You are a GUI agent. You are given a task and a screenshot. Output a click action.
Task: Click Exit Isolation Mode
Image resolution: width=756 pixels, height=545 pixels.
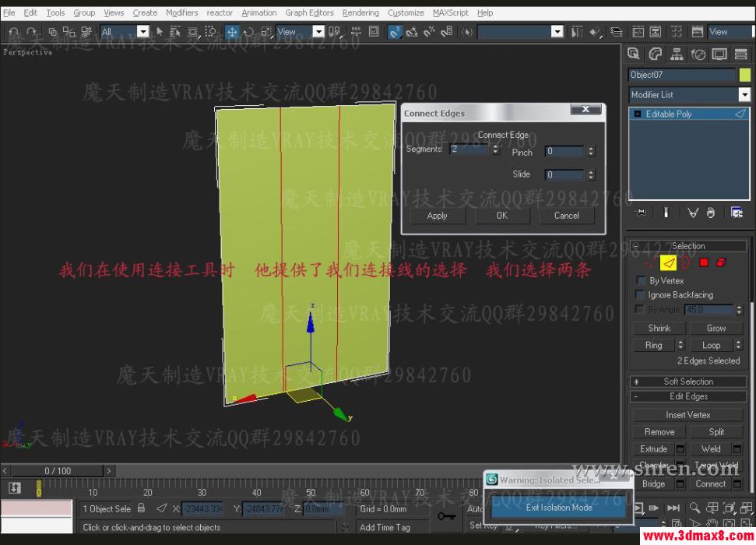coord(557,507)
